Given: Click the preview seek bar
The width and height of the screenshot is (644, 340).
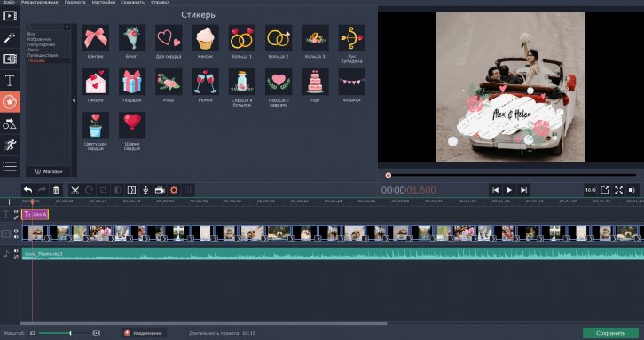Looking at the screenshot, I should (x=511, y=175).
